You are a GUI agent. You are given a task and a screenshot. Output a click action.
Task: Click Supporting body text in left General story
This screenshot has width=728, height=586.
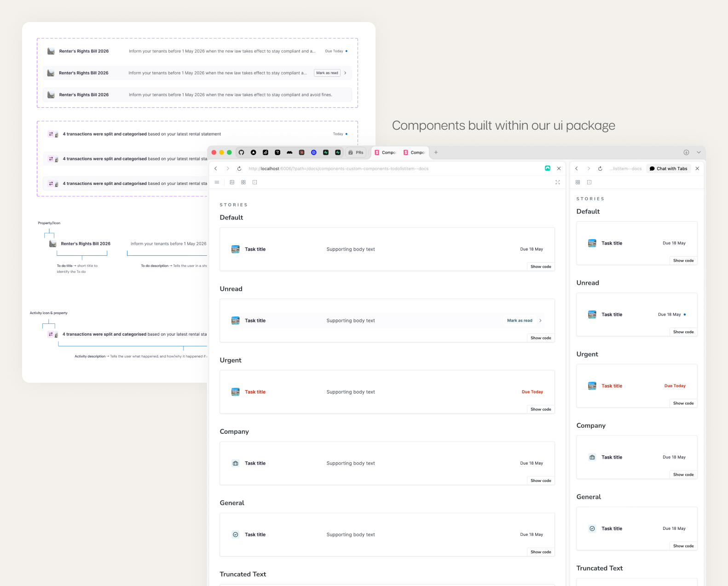(x=351, y=534)
